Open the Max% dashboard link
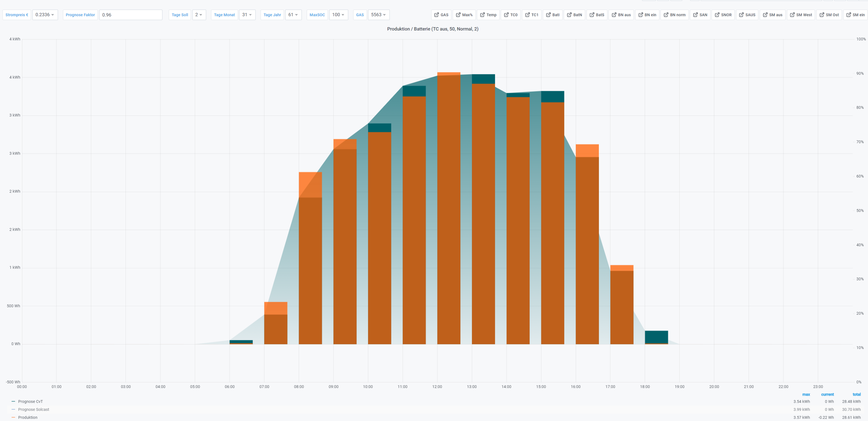Viewport: 868px width, 421px height. click(x=464, y=15)
